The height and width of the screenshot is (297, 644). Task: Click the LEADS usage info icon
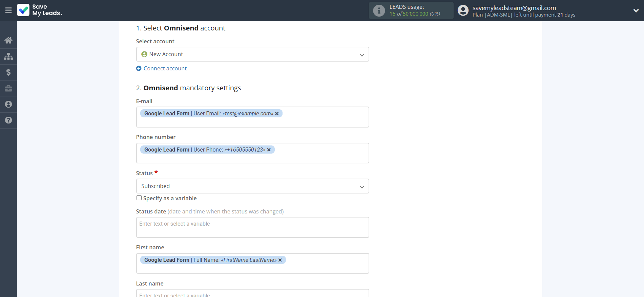379,10
